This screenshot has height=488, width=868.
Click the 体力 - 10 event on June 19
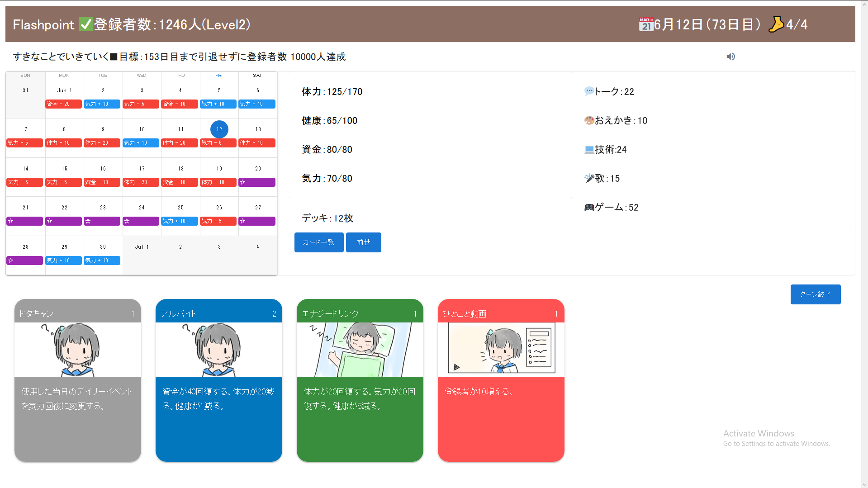click(218, 182)
